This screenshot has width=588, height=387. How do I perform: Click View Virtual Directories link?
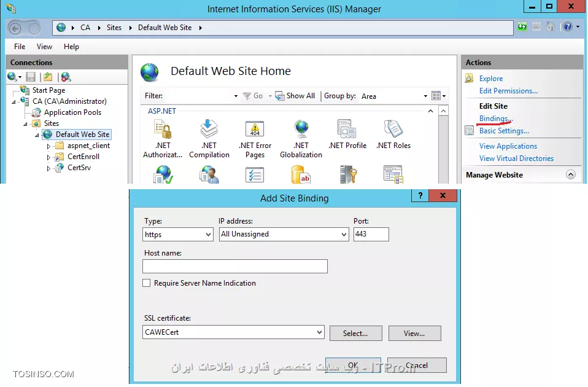pos(516,158)
